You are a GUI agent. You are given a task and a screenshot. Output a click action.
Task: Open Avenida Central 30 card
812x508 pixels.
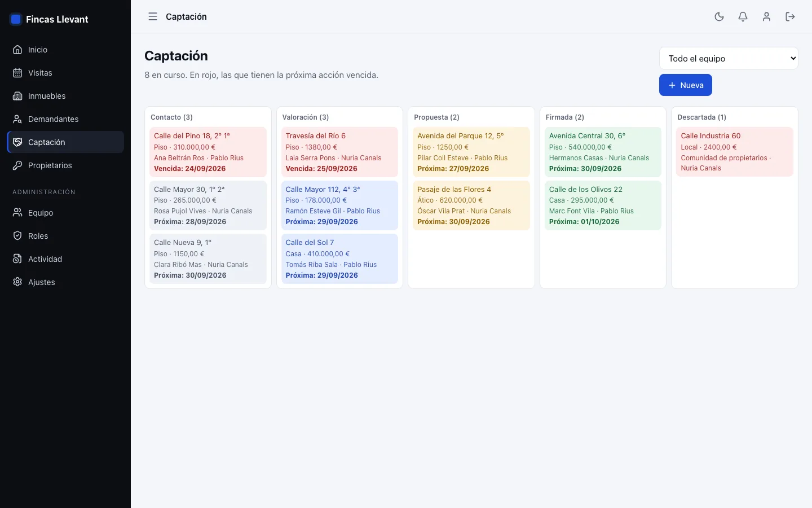click(603, 152)
